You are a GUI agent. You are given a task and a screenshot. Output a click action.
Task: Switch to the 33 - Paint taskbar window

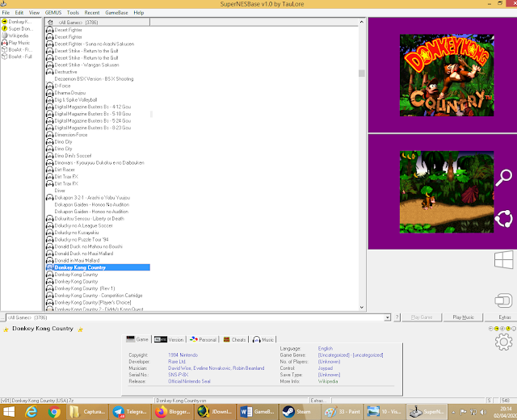click(343, 412)
